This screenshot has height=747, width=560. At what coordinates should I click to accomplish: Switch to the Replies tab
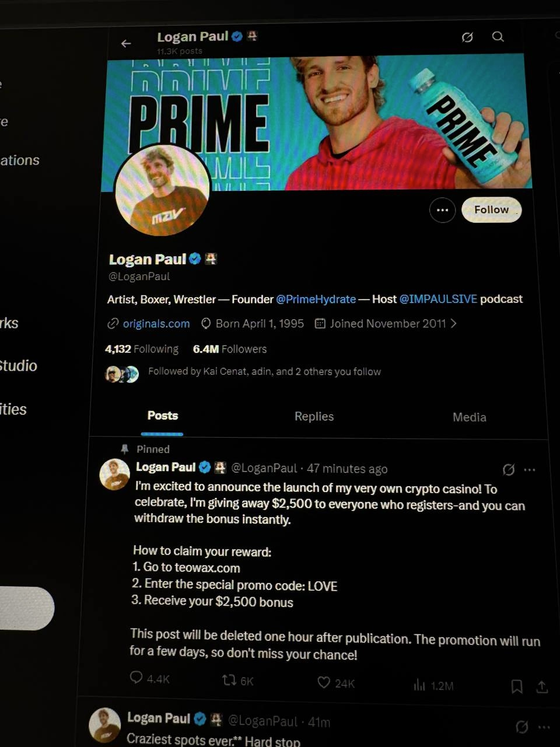click(314, 416)
